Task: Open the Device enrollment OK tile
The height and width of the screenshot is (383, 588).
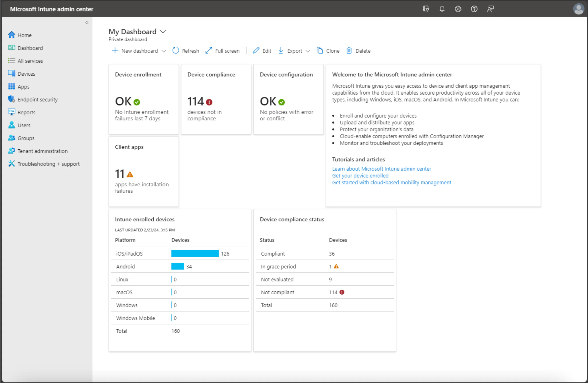Action: [144, 99]
